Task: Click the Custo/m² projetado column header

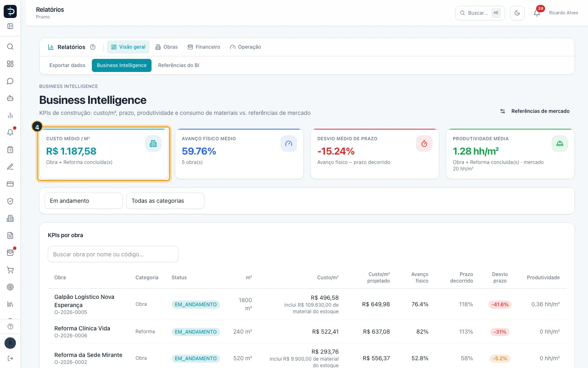Action: pyautogui.click(x=379, y=278)
